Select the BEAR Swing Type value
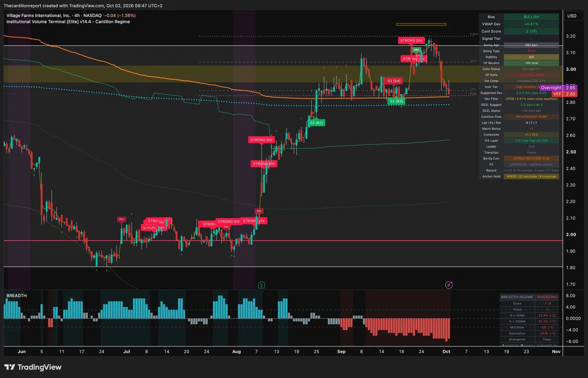The image size is (588, 378). click(x=531, y=51)
